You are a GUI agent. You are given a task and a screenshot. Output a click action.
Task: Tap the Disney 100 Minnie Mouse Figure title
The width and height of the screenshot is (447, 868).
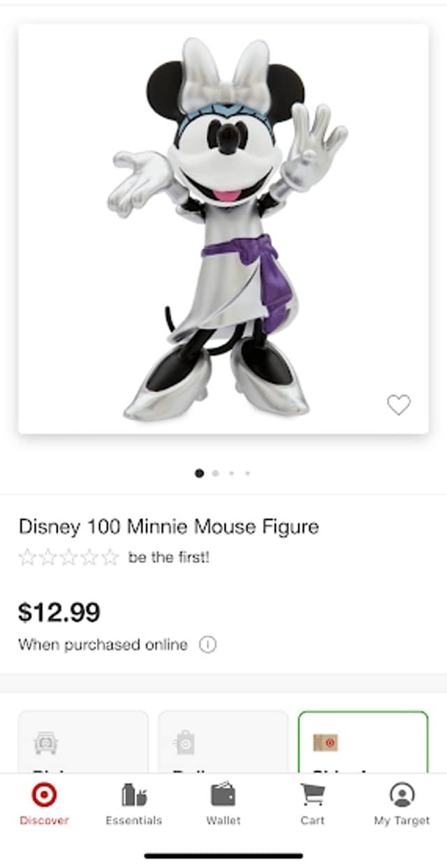168,526
